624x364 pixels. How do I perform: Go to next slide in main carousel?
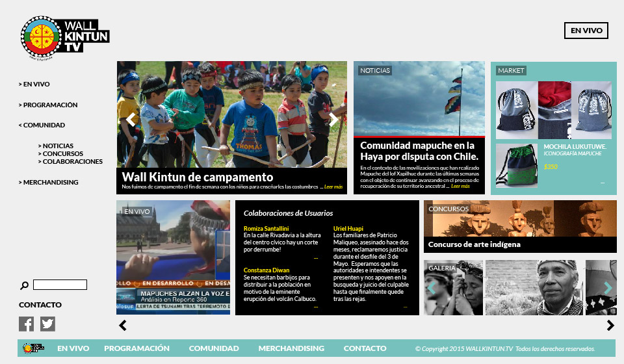tap(333, 120)
